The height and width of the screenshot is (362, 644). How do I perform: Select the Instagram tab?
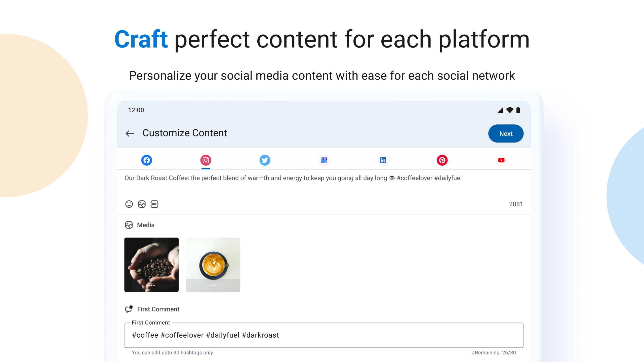pos(206,160)
